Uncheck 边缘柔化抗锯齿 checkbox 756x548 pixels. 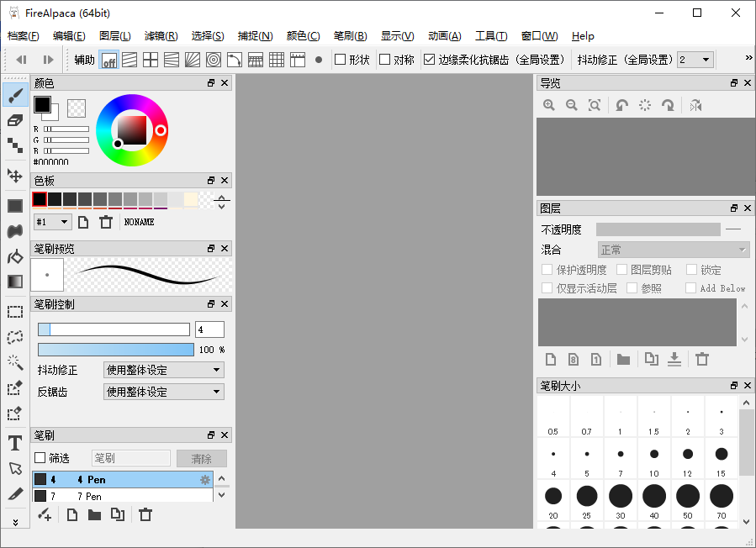429,60
